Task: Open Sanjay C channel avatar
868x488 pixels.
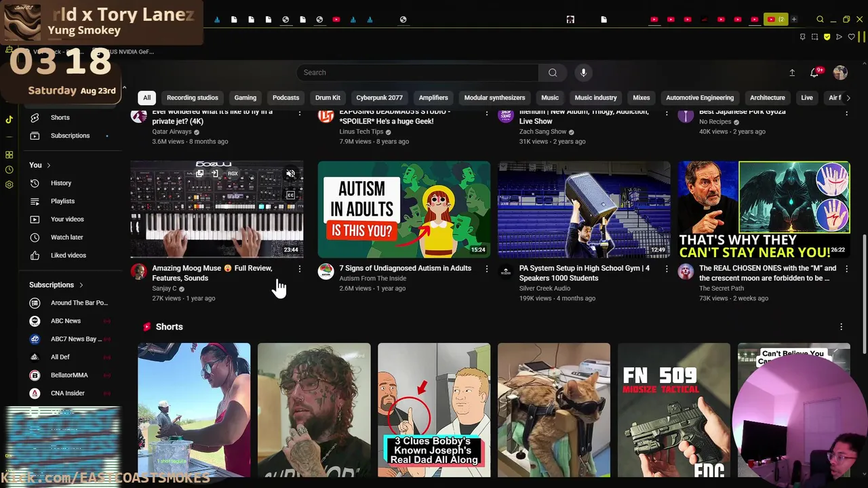Action: (x=139, y=272)
